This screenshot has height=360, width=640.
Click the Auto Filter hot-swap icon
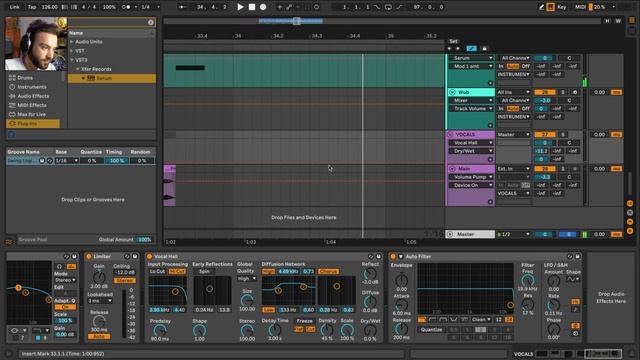pos(570,256)
